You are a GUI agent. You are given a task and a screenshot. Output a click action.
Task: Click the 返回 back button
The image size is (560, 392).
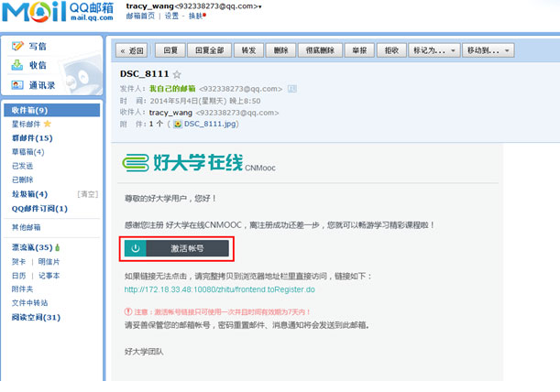[131, 49]
